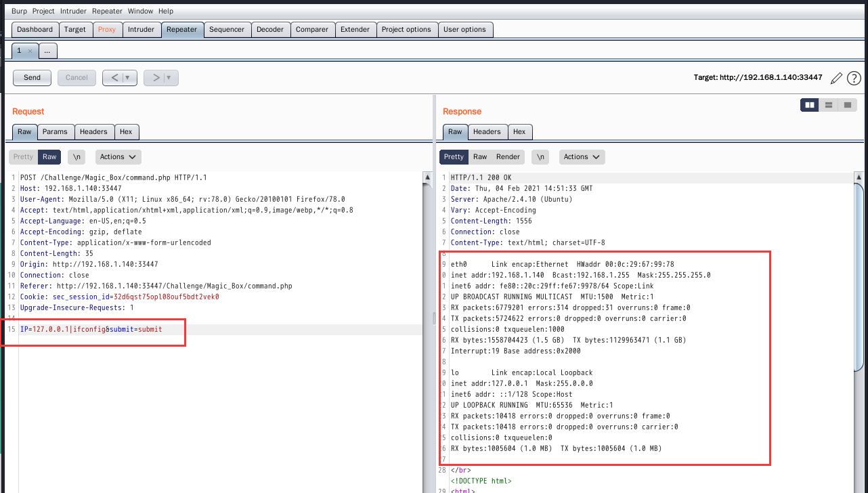Click the IP=127.0.0.1|ifconfig request body line
Image resolution: width=868 pixels, height=493 pixels.
(91, 330)
